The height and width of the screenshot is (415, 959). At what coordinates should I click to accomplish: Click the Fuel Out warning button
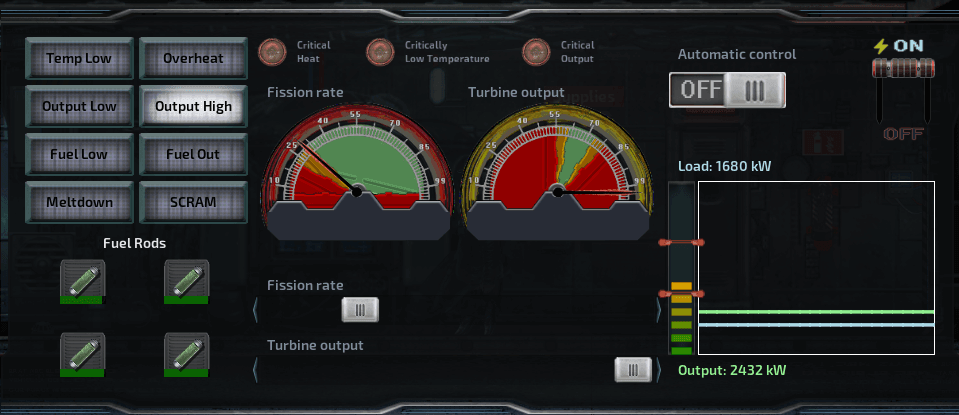click(193, 154)
